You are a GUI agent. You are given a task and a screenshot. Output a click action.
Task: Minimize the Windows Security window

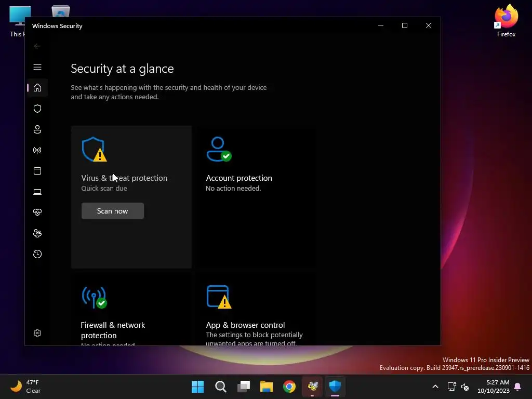click(381, 25)
